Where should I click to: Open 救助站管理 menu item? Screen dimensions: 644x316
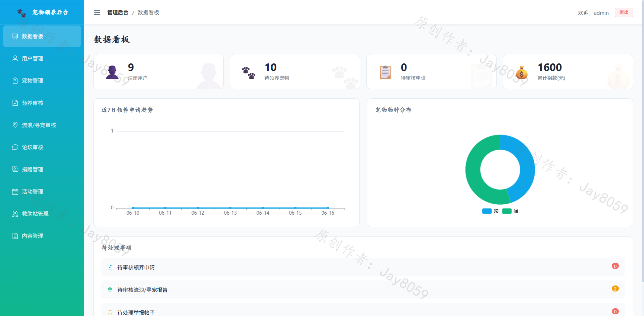pos(42,214)
